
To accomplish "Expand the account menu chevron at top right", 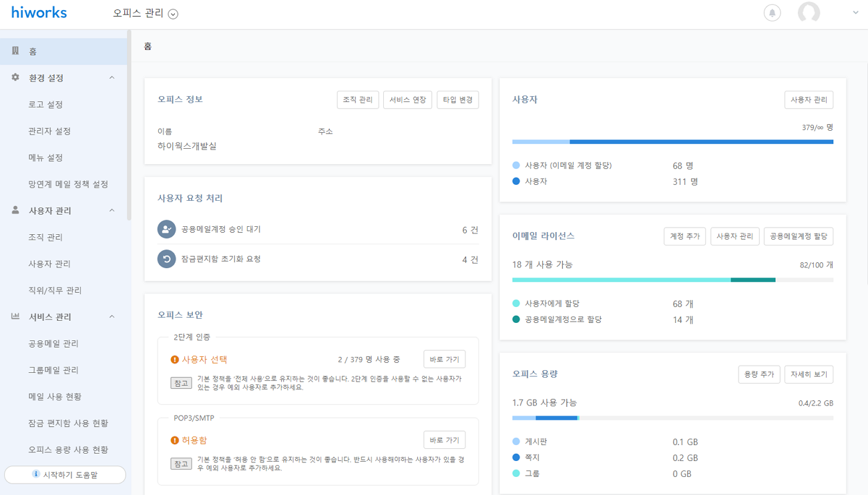I will coord(855,13).
